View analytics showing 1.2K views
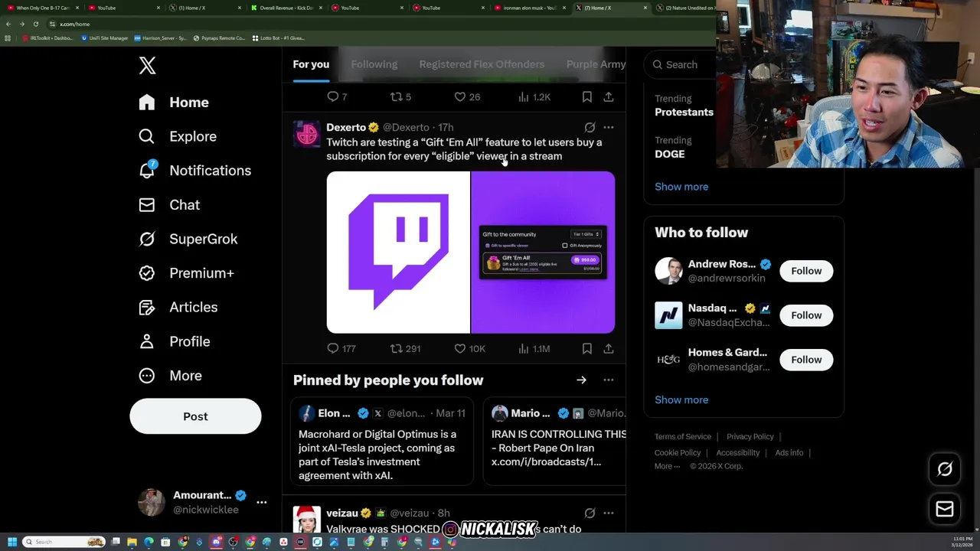This screenshot has height=551, width=980. coord(534,97)
